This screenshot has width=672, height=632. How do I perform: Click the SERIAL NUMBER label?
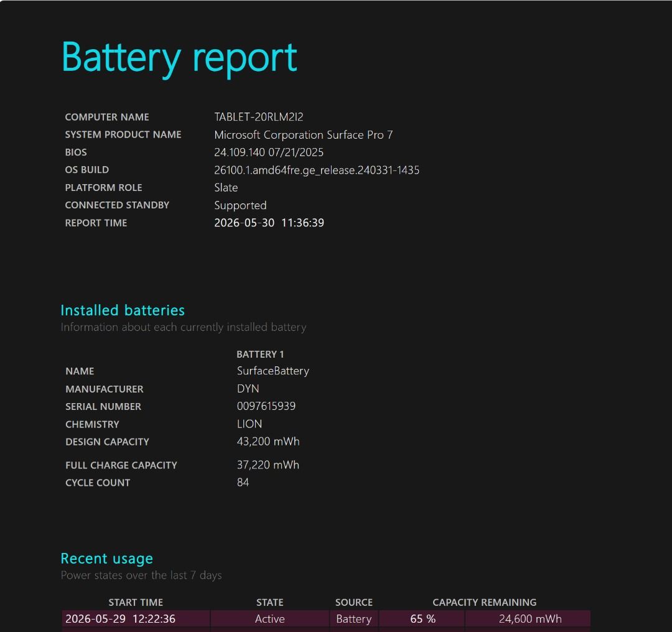(x=103, y=407)
